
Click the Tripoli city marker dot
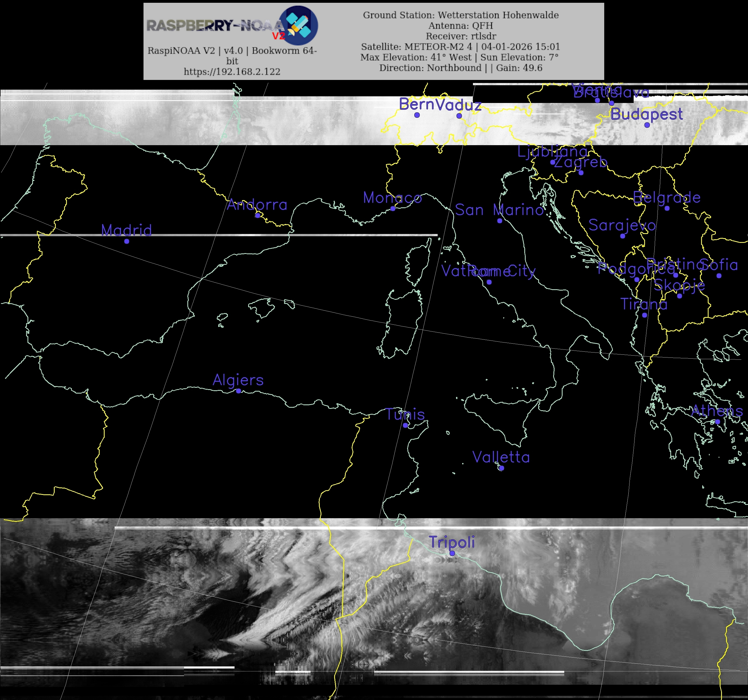coord(452,553)
